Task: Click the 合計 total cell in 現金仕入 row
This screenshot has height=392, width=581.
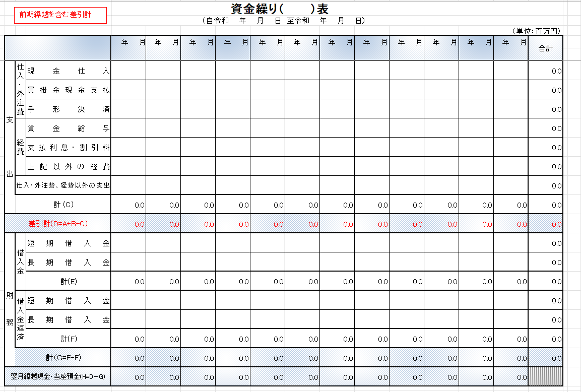Action: click(545, 71)
